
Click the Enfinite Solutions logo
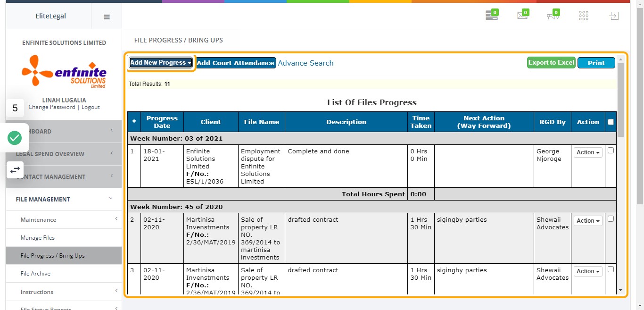click(x=64, y=71)
